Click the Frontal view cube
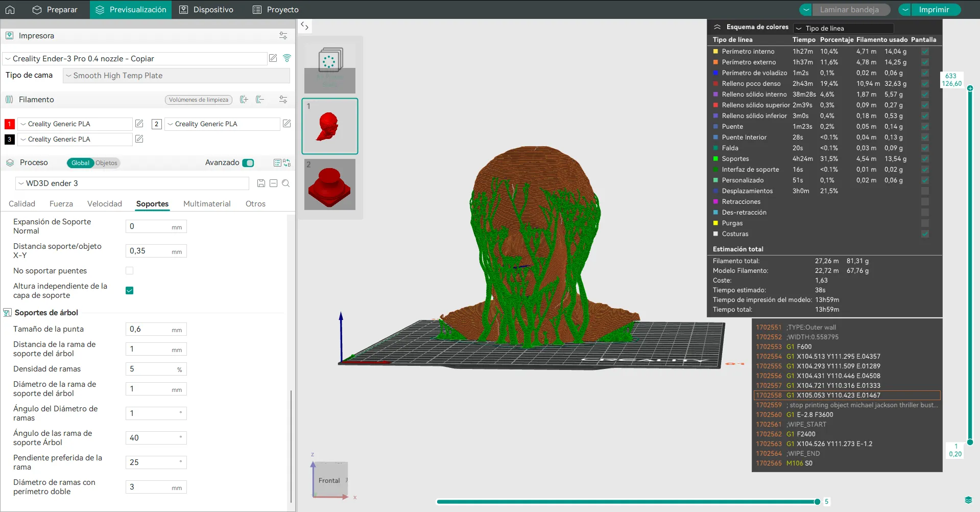 (329, 480)
